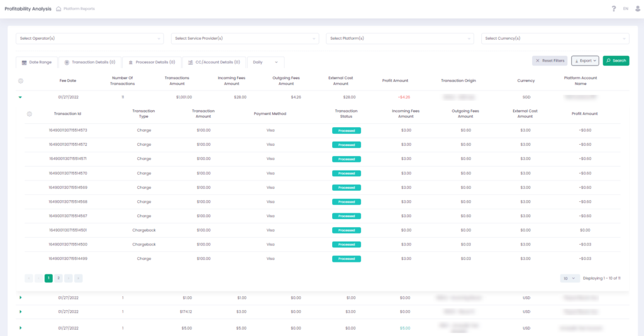Open the Select Operator(s) dropdown
The width and height of the screenshot is (644, 336).
tap(90, 39)
